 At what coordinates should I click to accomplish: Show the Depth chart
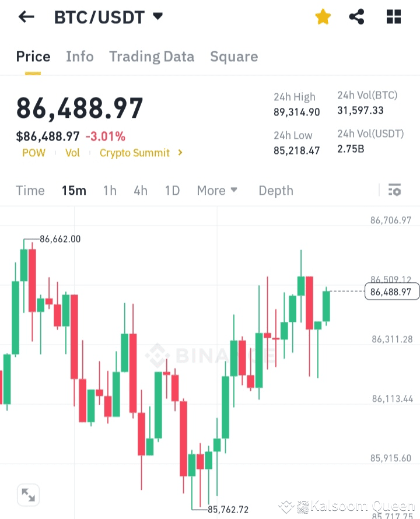tap(275, 191)
